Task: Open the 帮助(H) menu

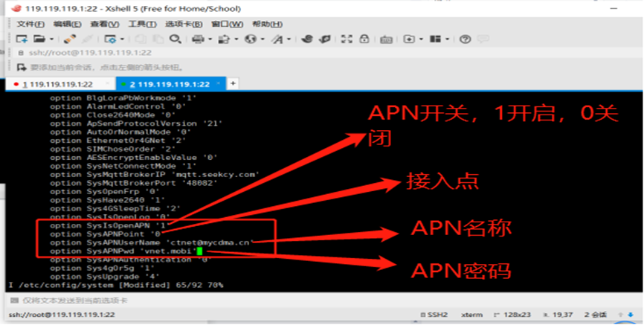Action: pyautogui.click(x=267, y=25)
